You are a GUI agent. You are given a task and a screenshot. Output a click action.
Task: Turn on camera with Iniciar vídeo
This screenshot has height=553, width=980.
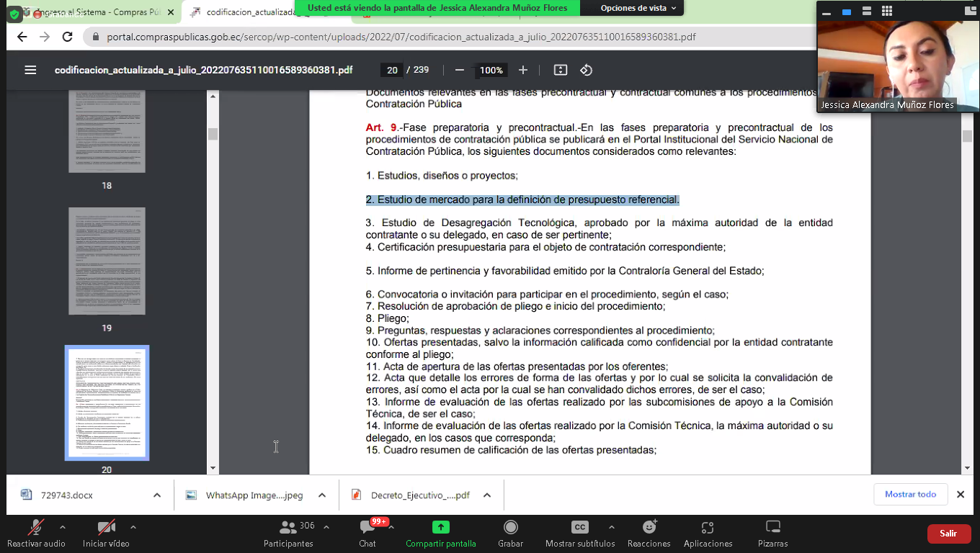[106, 532]
